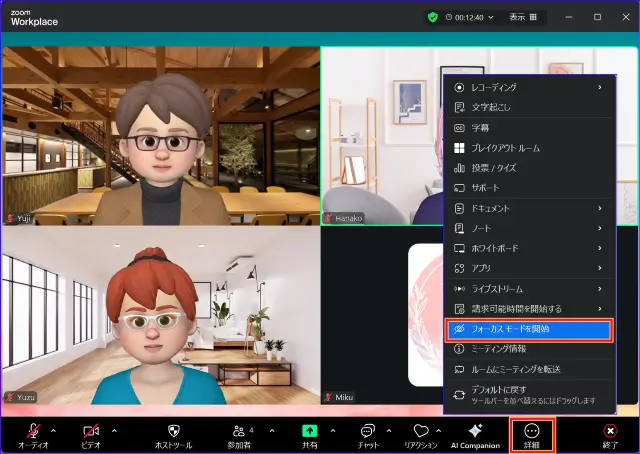640x454 pixels.
Task: Open ブレイクアウト ルーム from the menu
Action: click(x=529, y=148)
